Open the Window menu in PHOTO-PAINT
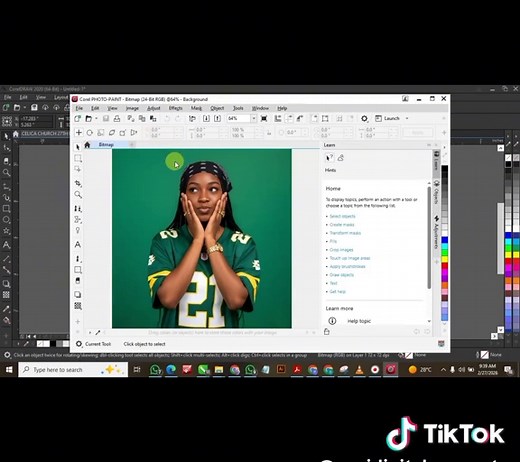The image size is (520, 462). click(x=260, y=108)
